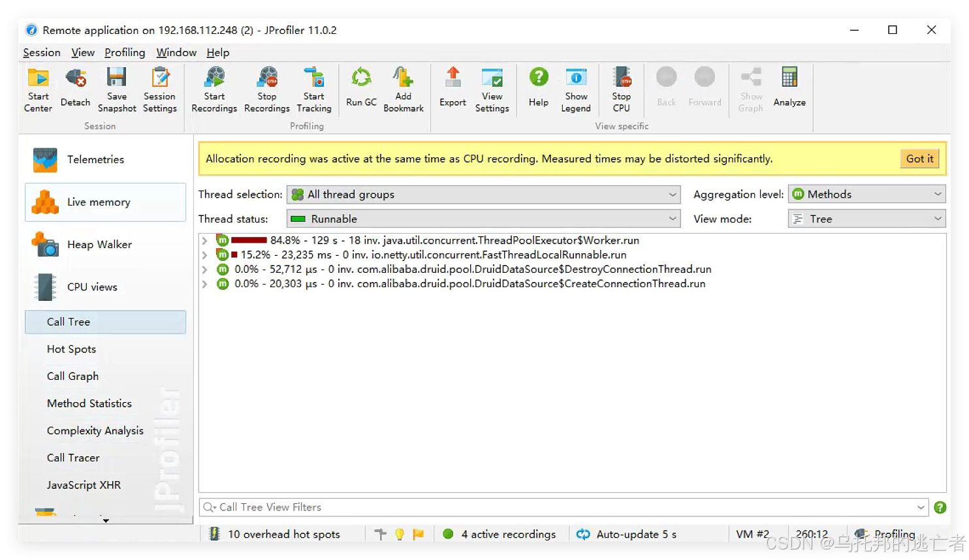Viewport: 969px width, 560px height.
Task: Select the DruidDataSource$CreateConnectionThread.run row
Action: point(572,284)
